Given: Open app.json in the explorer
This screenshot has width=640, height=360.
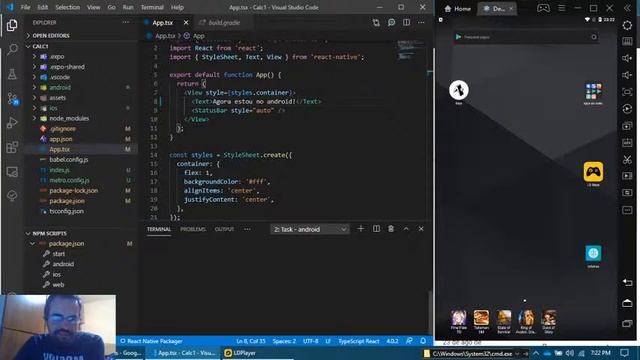Looking at the screenshot, I should (x=61, y=139).
